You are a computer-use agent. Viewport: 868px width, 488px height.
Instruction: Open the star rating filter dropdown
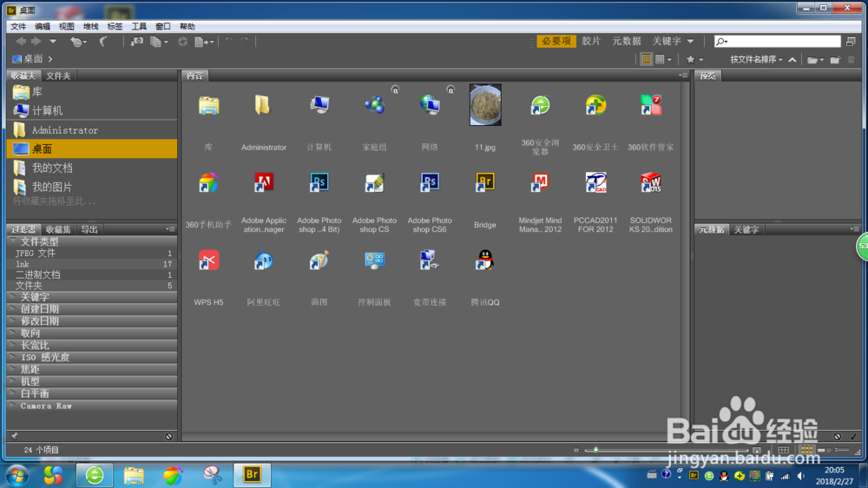[x=694, y=59]
